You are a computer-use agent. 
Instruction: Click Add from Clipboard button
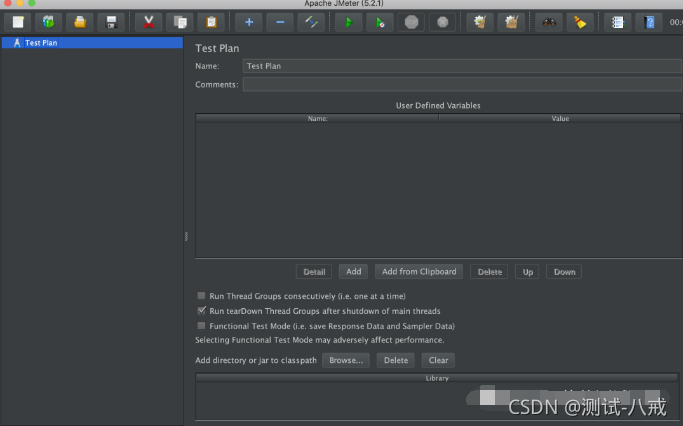(x=419, y=272)
